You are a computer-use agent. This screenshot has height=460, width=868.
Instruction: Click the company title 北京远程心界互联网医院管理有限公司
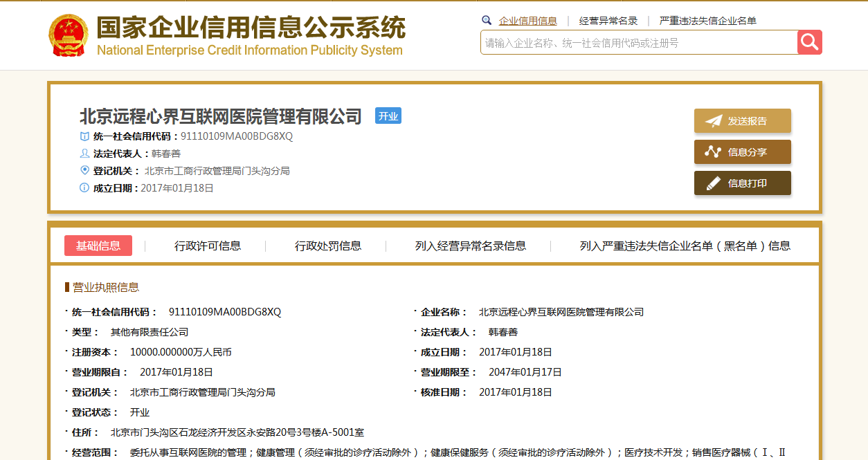coord(221,116)
